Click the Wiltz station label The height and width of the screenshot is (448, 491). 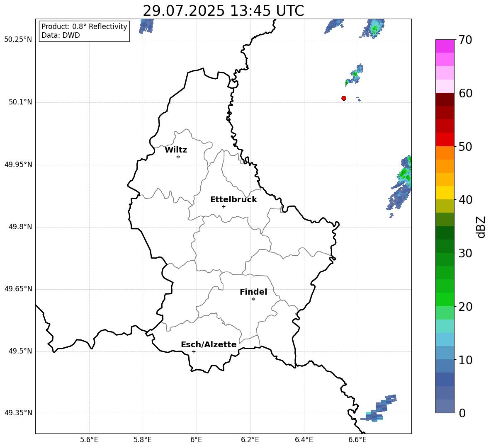point(176,150)
